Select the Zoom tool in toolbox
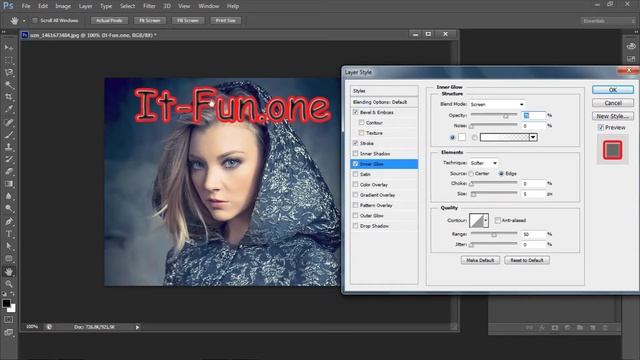Image resolution: width=640 pixels, height=360 pixels. click(9, 284)
